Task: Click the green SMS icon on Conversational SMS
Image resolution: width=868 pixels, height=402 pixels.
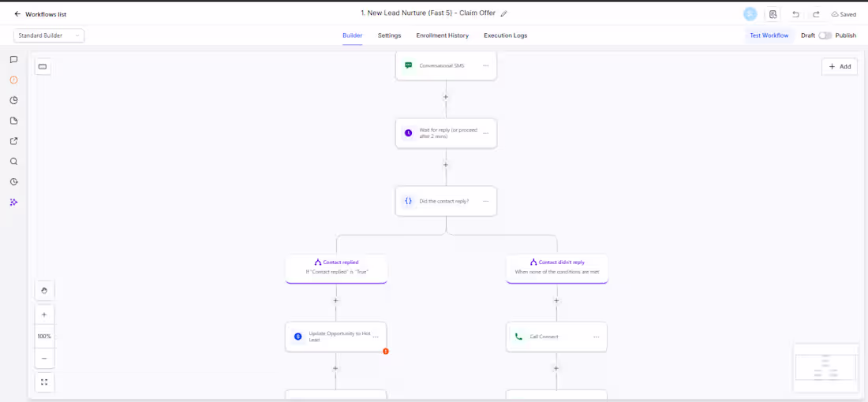Action: tap(409, 65)
